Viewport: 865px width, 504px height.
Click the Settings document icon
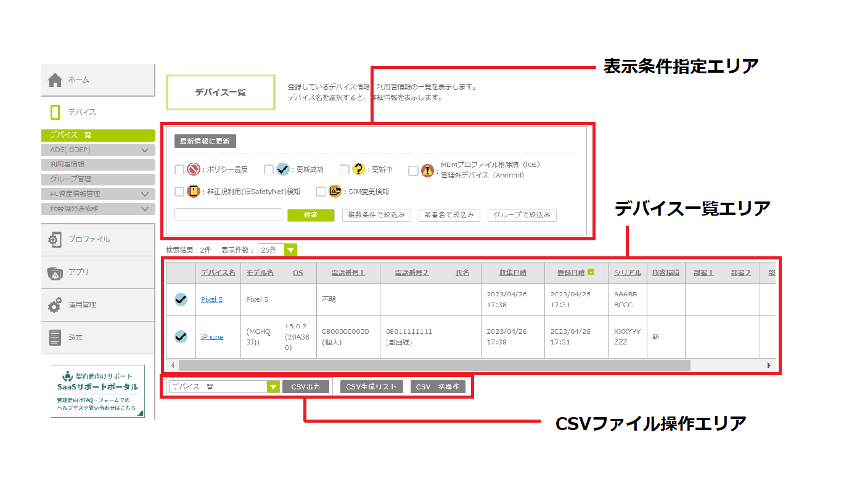pyautogui.click(x=55, y=338)
